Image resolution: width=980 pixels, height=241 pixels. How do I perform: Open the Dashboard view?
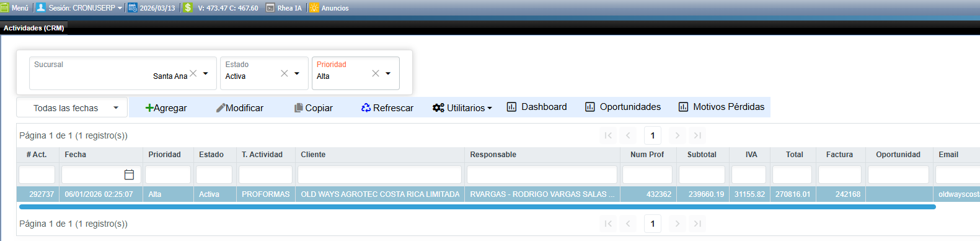point(537,107)
